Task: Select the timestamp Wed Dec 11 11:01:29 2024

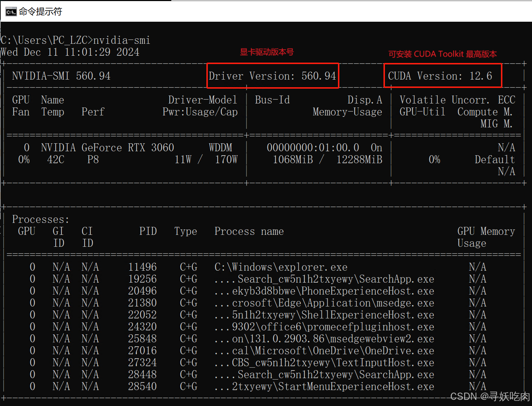Action: click(x=70, y=52)
